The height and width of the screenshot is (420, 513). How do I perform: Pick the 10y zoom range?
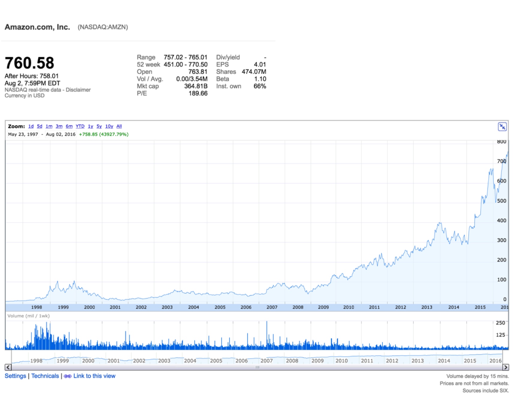[109, 126]
